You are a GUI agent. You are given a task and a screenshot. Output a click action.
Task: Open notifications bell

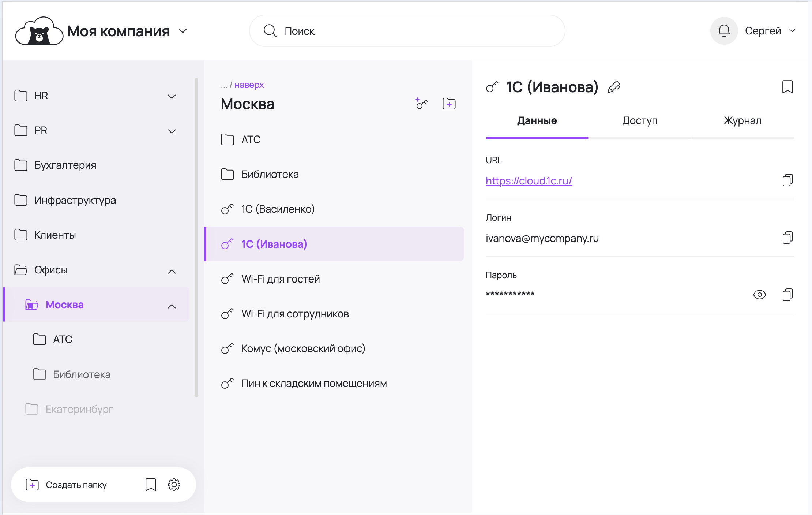pos(724,31)
